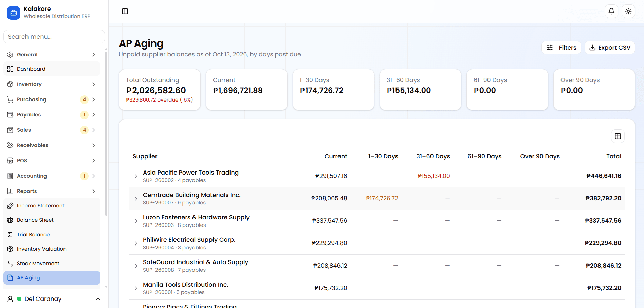This screenshot has height=308, width=644.
Task: Click the Accounting calculator icon
Action: coord(10,176)
